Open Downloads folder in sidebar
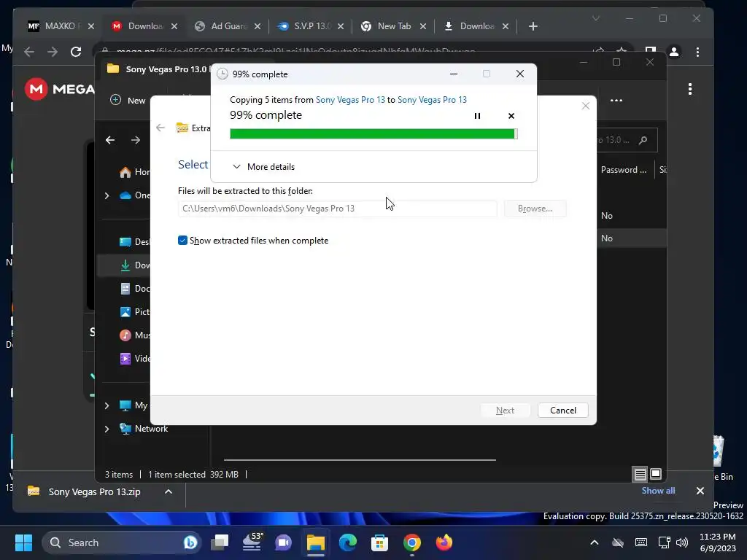The image size is (747, 560). point(134,265)
